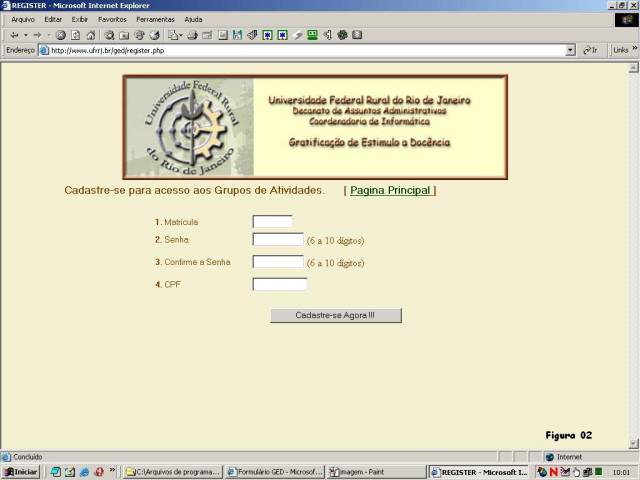This screenshot has height=480, width=640.
Task: Click the red N tray icon
Action: [x=553, y=472]
